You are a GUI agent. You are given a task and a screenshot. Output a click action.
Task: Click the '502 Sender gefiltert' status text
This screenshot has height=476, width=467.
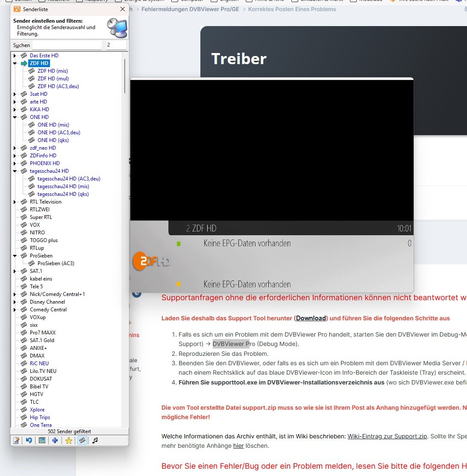[x=70, y=432]
